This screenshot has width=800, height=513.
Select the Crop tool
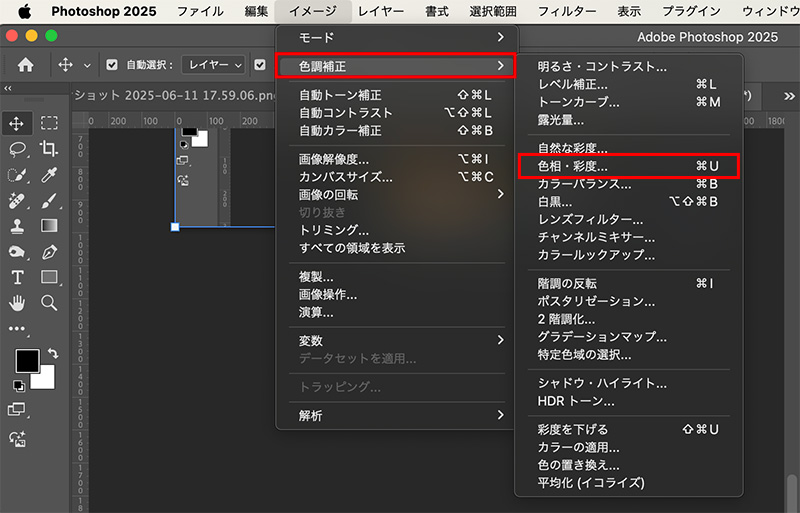[x=49, y=149]
